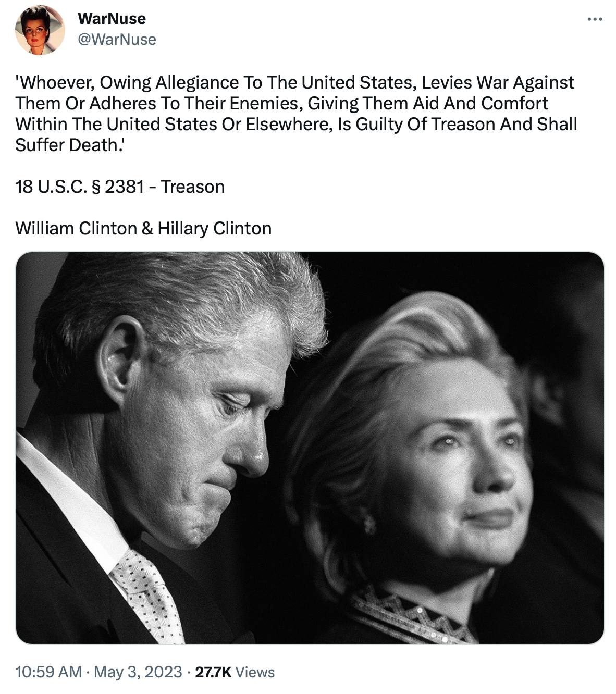Viewport: 616px width, 694px height.
Task: Click the 'William Clinton & Hillary Clinton' text line
Action: (143, 228)
